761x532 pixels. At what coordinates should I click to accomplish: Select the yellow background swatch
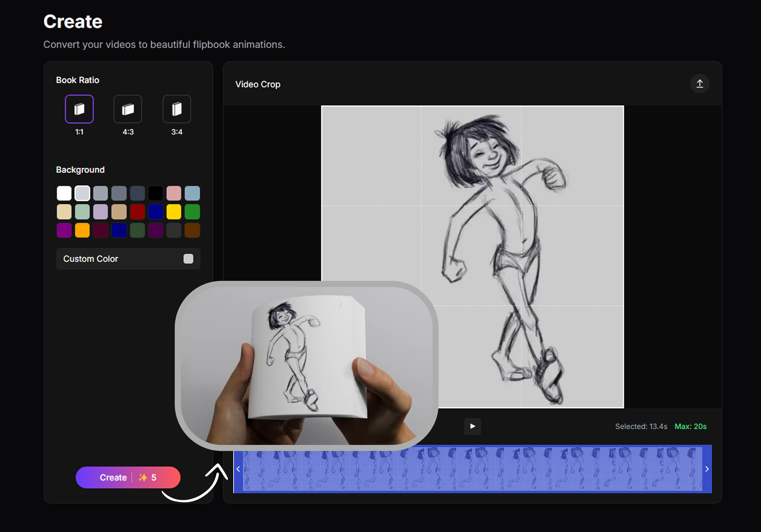click(x=174, y=212)
